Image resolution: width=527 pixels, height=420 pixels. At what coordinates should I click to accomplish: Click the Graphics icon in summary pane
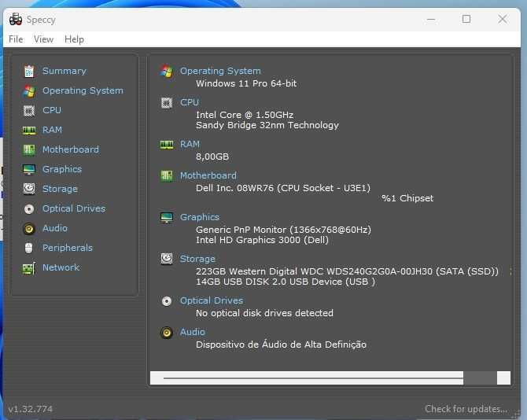167,218
